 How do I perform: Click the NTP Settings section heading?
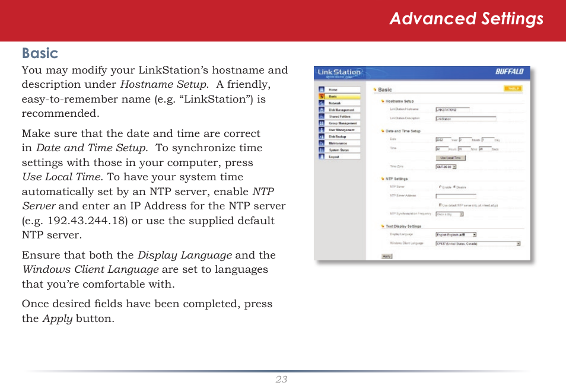pyautogui.click(x=396, y=179)
